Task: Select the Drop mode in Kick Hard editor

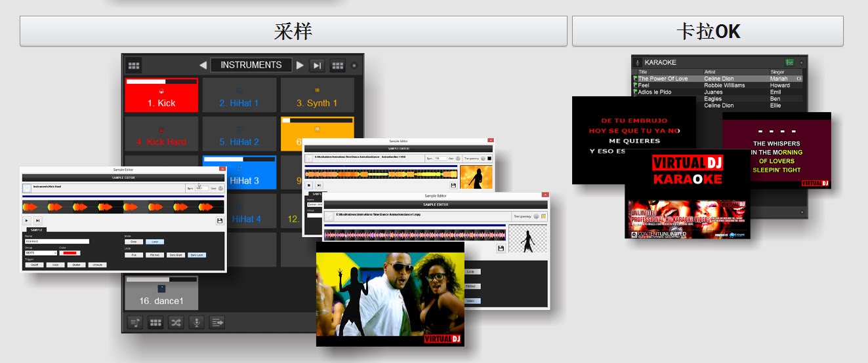Action: click(133, 241)
